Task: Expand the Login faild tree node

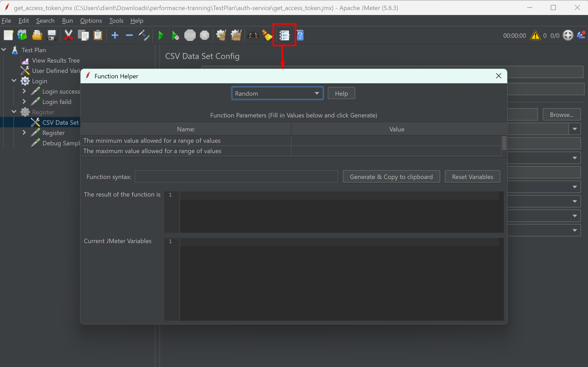Action: coord(24,102)
